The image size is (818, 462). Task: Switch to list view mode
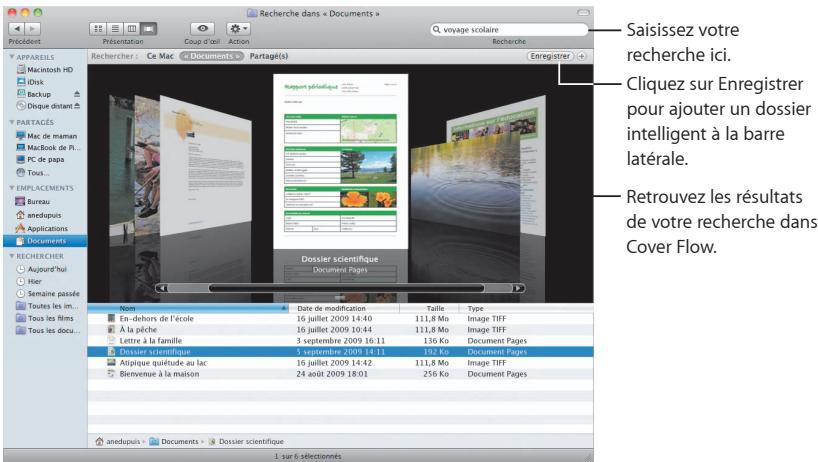pos(115,29)
